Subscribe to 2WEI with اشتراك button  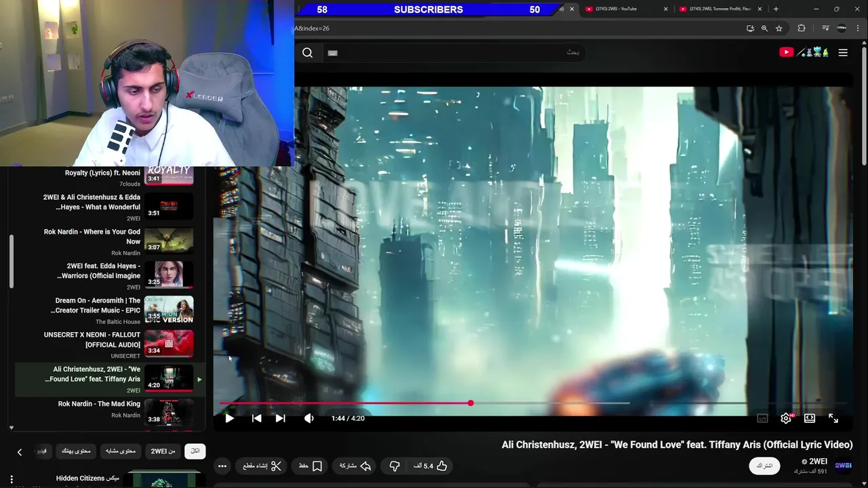click(764, 466)
